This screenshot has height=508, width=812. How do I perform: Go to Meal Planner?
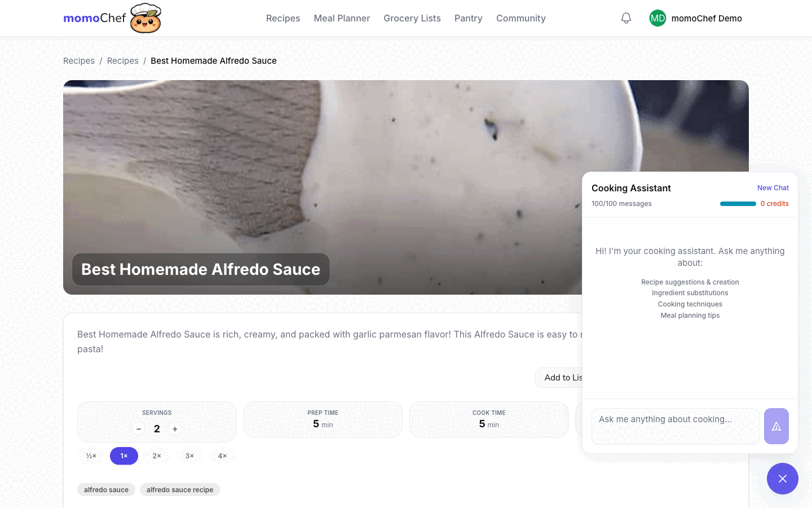342,18
